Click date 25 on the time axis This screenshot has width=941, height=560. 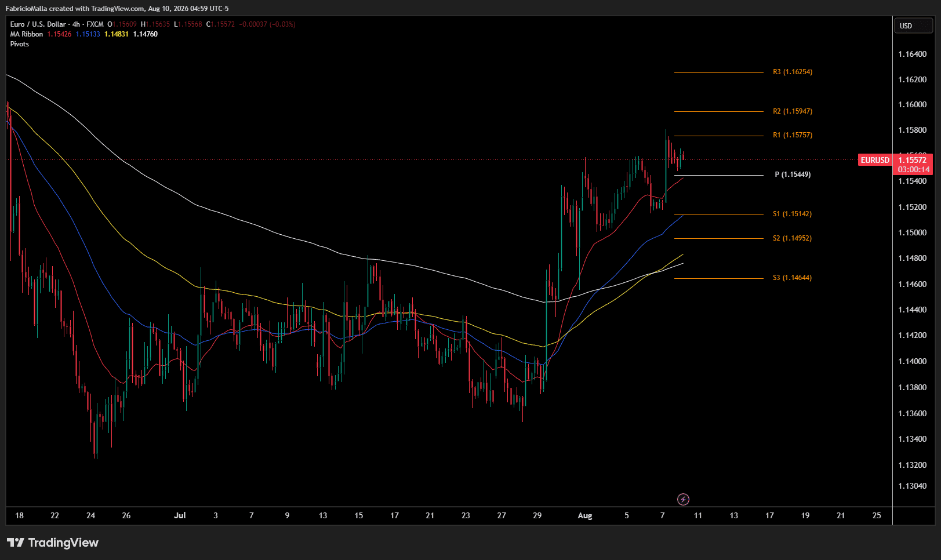coord(877,515)
